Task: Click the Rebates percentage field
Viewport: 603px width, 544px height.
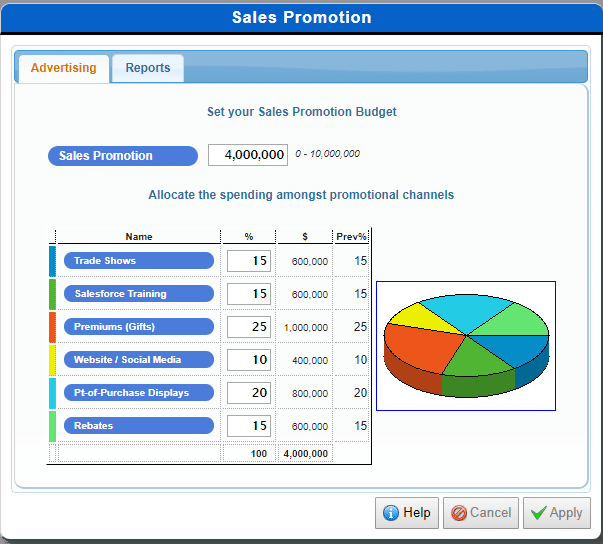Action: pos(249,426)
